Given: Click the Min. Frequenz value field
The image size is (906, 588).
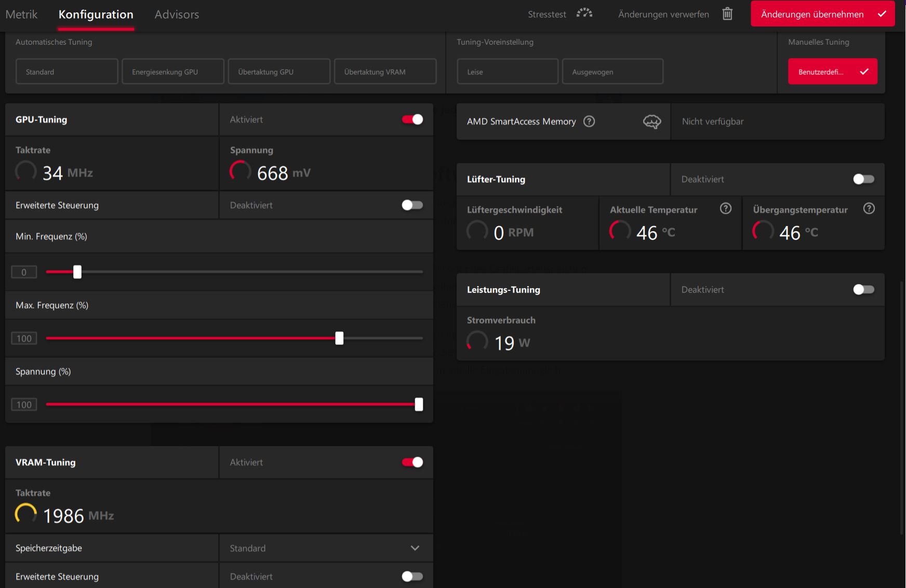Looking at the screenshot, I should (24, 272).
